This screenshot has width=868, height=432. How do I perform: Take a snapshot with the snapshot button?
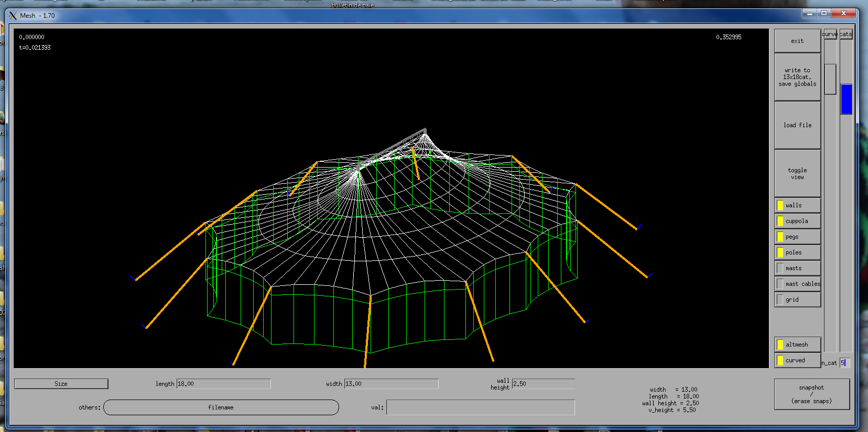811,394
